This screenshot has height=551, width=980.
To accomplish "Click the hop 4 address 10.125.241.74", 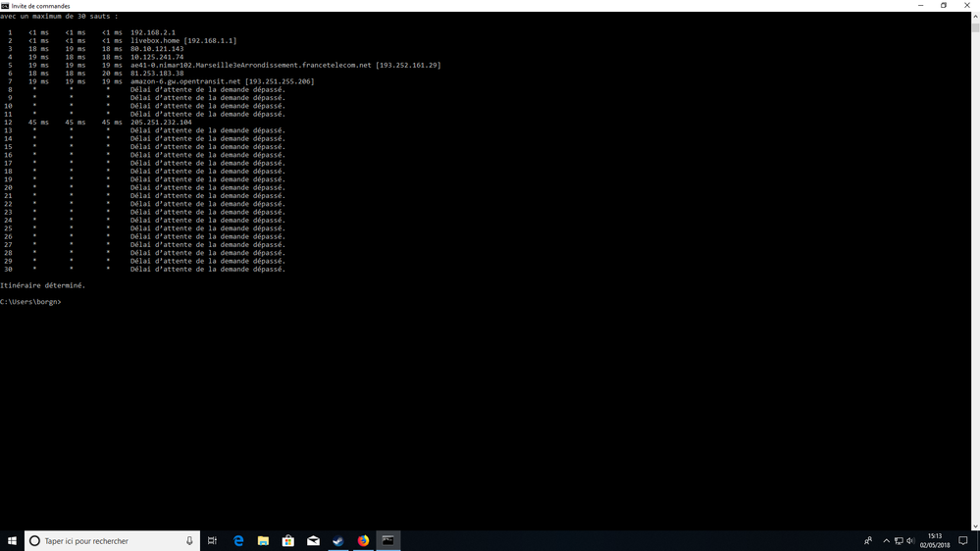I will (x=157, y=57).
